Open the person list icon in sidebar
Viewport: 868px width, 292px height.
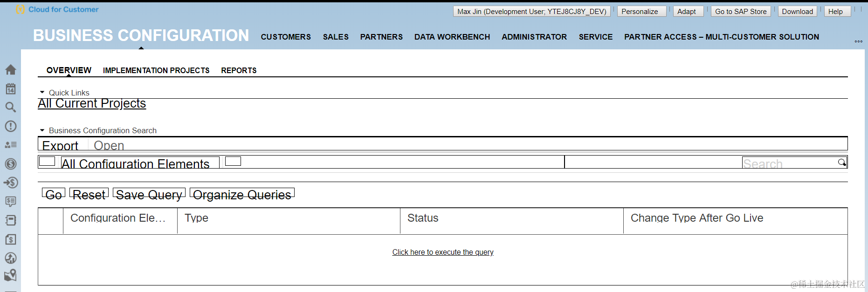(11, 145)
